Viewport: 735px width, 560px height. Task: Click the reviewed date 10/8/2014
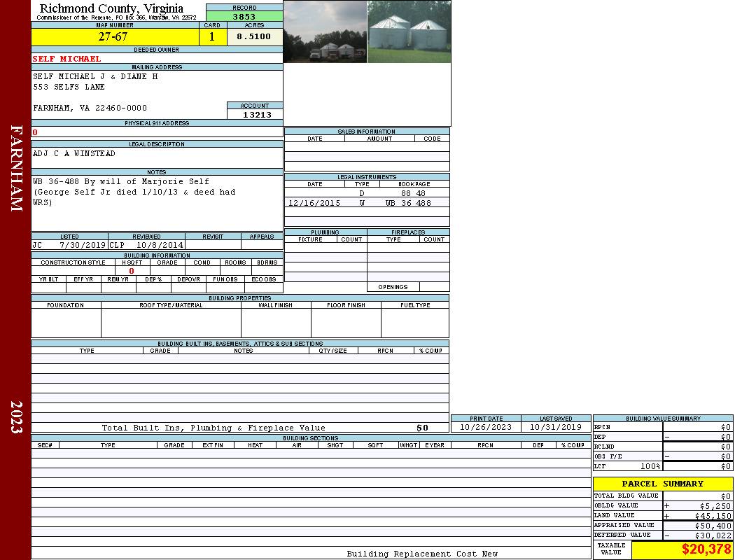tap(160, 246)
